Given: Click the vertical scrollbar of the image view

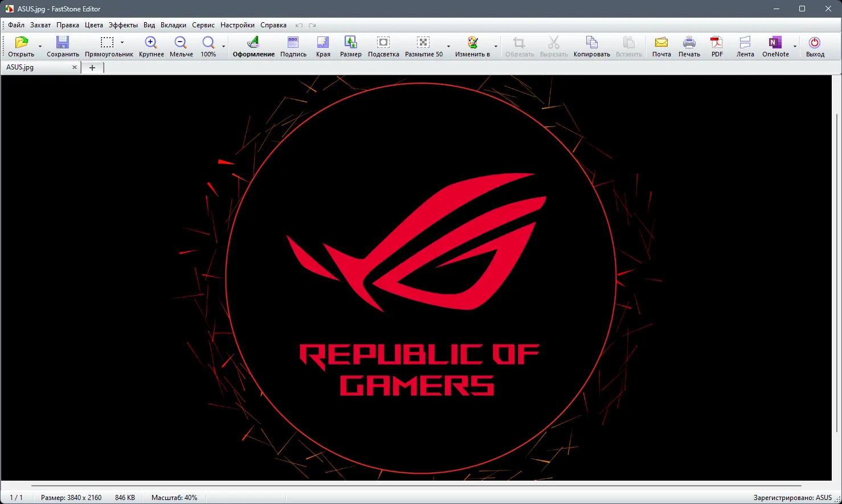Looking at the screenshot, I should [x=836, y=273].
